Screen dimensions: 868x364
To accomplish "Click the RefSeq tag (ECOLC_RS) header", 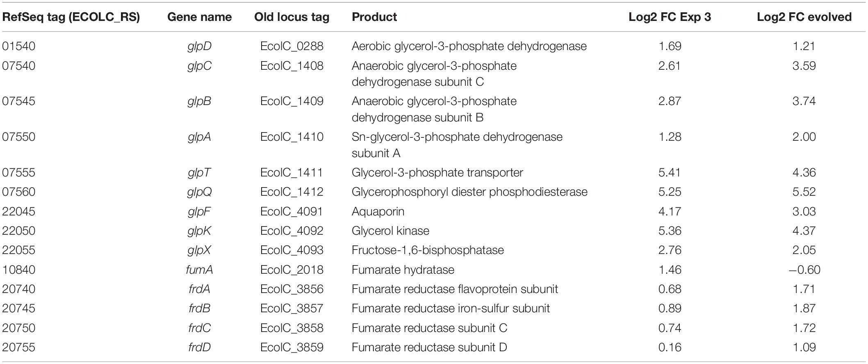I will point(71,17).
